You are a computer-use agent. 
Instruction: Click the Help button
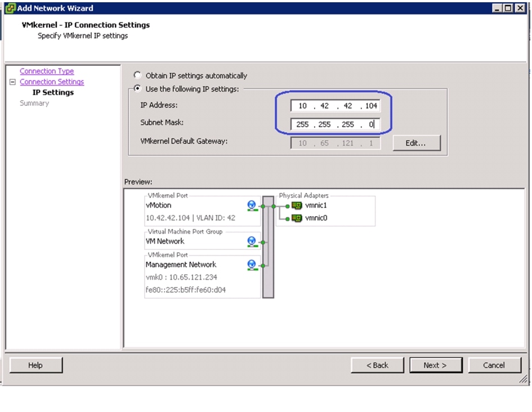tap(36, 365)
